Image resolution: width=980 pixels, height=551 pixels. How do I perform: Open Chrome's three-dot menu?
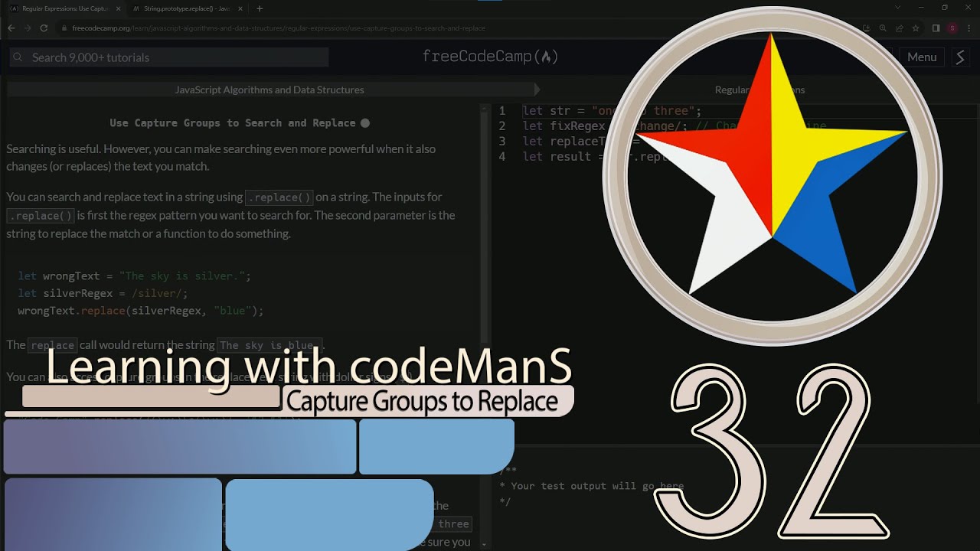pos(969,28)
